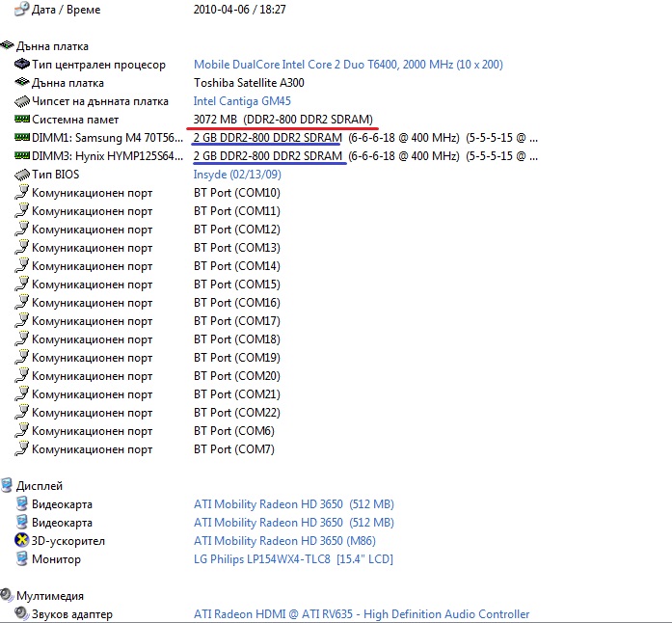This screenshot has height=623, width=672.
Task: Click the Системна памет memory icon
Action: pos(22,120)
